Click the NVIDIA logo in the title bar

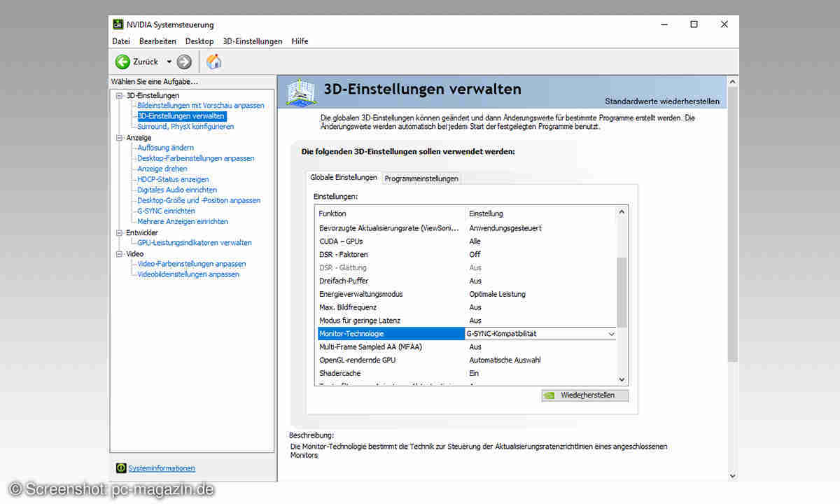point(118,24)
